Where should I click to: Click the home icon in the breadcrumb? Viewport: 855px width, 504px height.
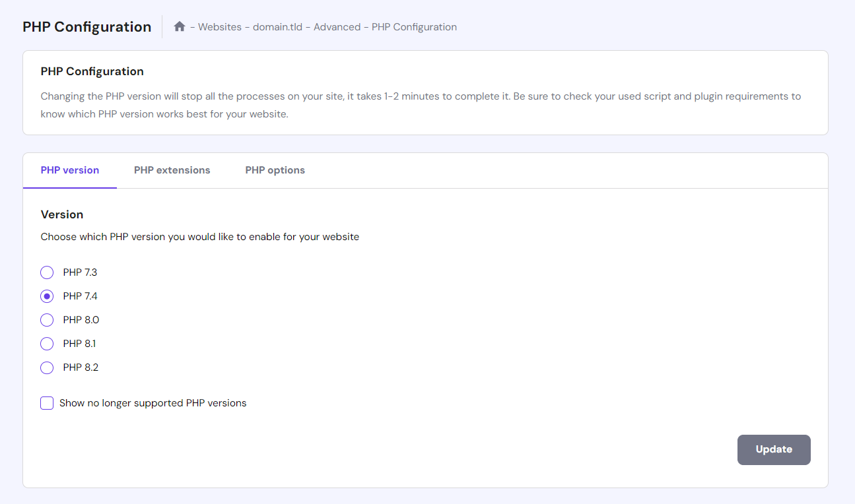click(179, 26)
